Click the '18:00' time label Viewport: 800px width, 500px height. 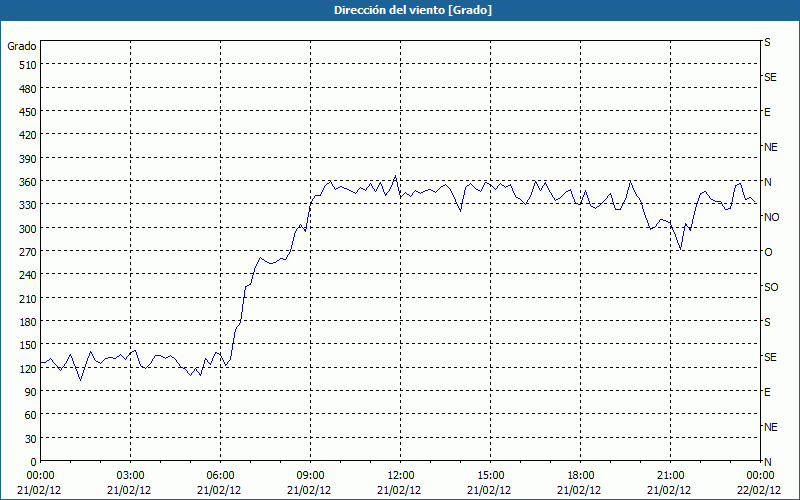coord(581,476)
